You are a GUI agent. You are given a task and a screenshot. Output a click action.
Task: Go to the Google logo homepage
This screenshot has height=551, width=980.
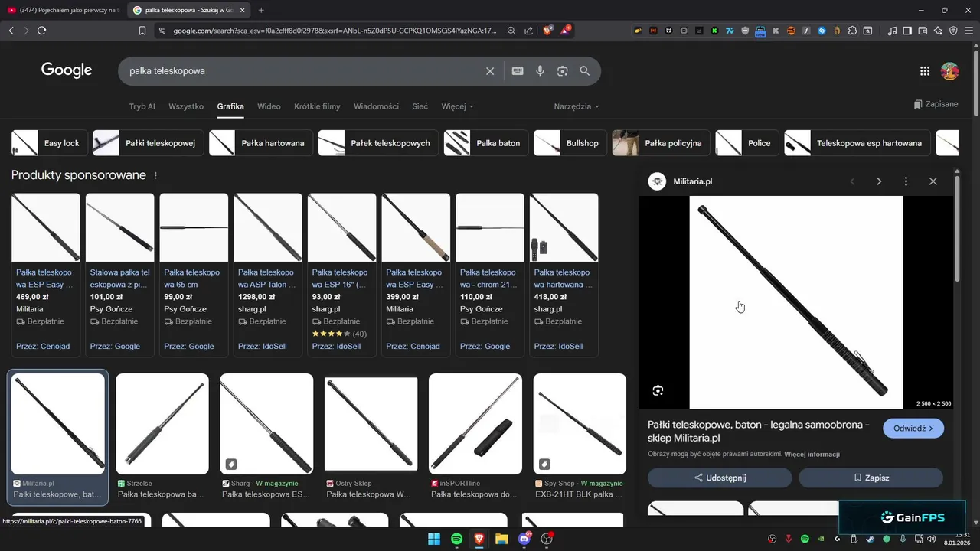pos(67,70)
